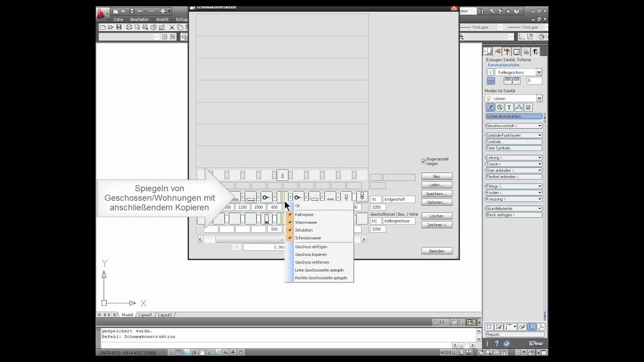This screenshot has width=644, height=362.
Task: Toggle the Bogenanzahl zeigen checkbox
Action: [424, 161]
